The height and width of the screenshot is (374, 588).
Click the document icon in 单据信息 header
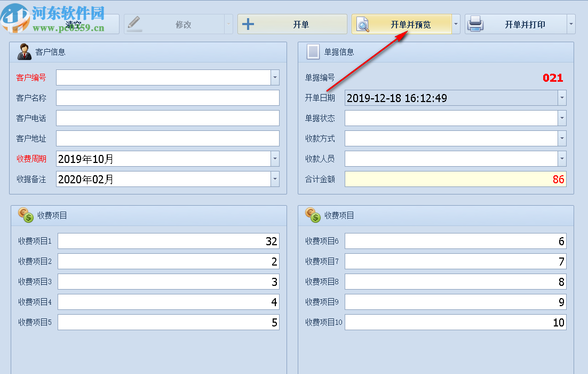tap(312, 51)
